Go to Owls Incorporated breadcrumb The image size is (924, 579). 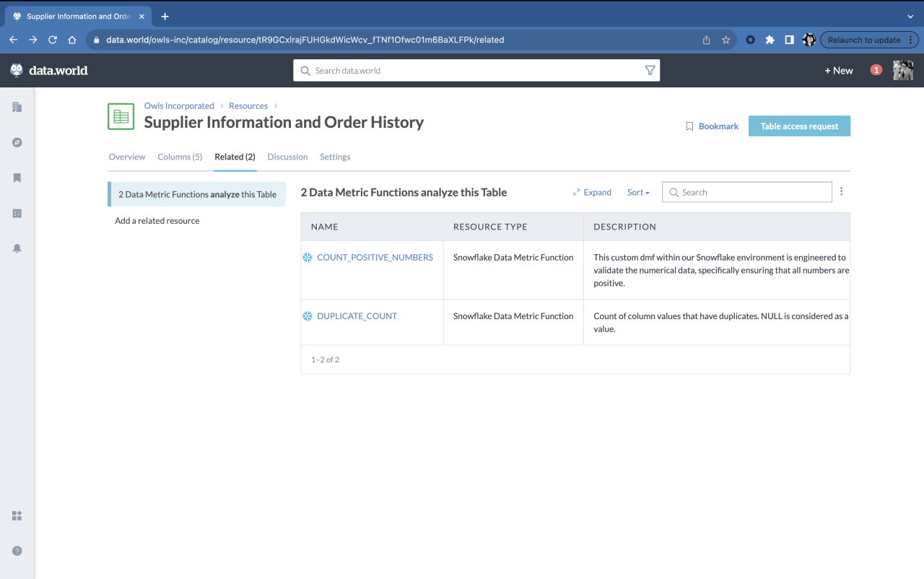tap(179, 105)
